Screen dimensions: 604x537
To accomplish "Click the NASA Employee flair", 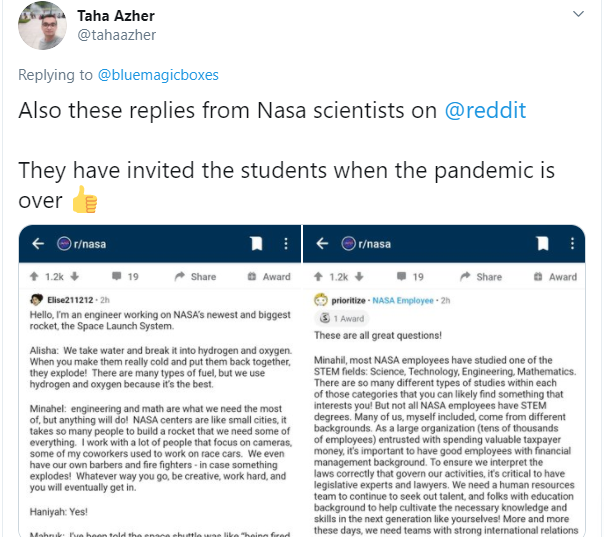I will [403, 300].
